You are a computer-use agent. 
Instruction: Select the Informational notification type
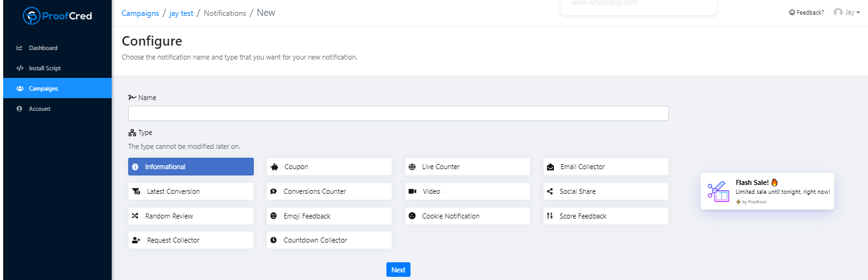coord(190,167)
